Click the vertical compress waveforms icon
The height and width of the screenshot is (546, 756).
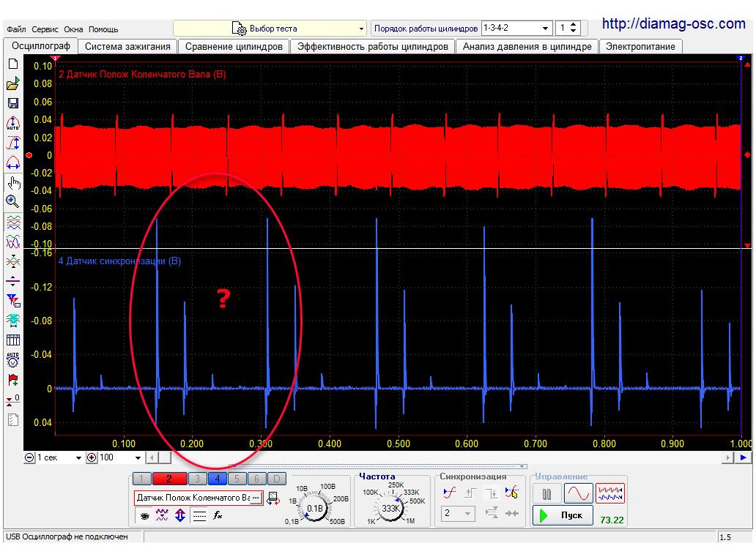13,261
